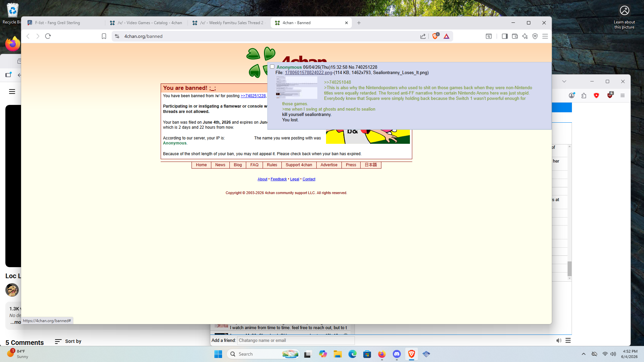Open the Windows Start menu

(218, 354)
